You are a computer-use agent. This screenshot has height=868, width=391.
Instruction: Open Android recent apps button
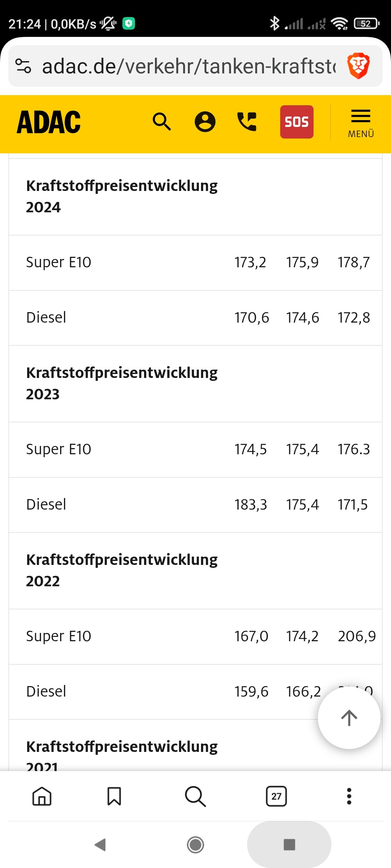pyautogui.click(x=289, y=844)
